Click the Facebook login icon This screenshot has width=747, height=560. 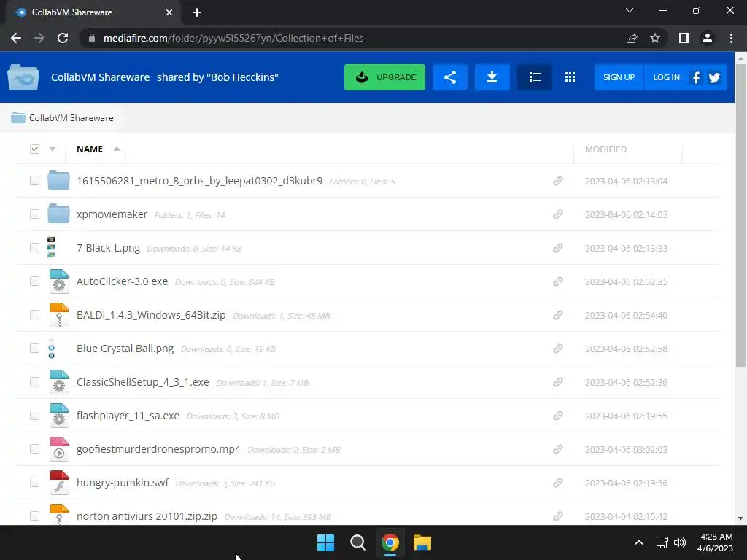[x=696, y=77]
